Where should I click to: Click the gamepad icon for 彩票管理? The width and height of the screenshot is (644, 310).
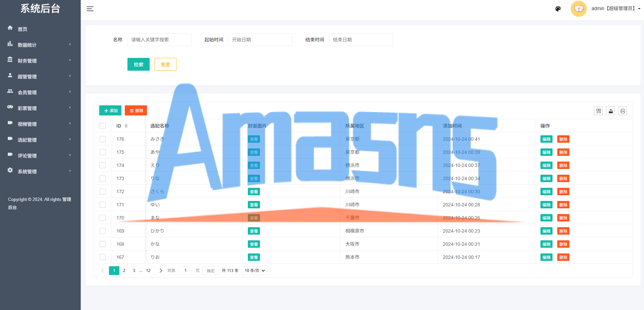10,107
